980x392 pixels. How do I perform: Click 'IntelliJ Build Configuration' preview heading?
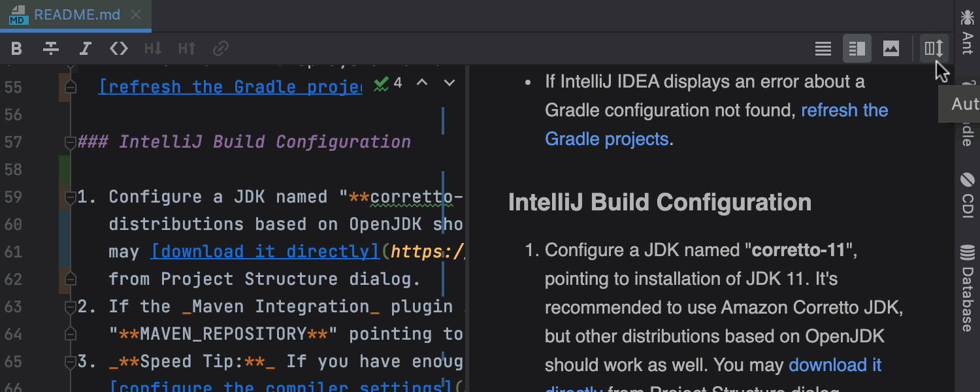point(660,203)
